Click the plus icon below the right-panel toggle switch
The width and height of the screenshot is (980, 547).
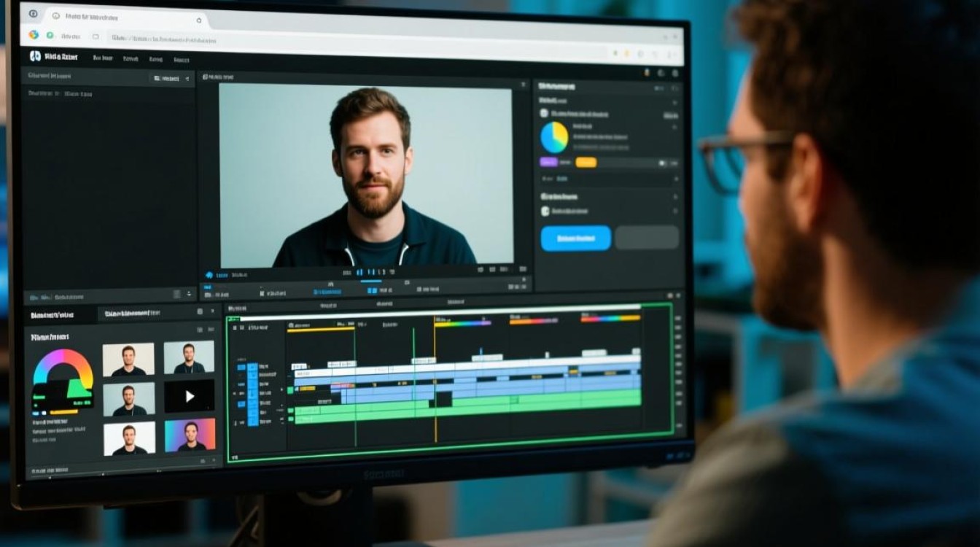pyautogui.click(x=675, y=179)
